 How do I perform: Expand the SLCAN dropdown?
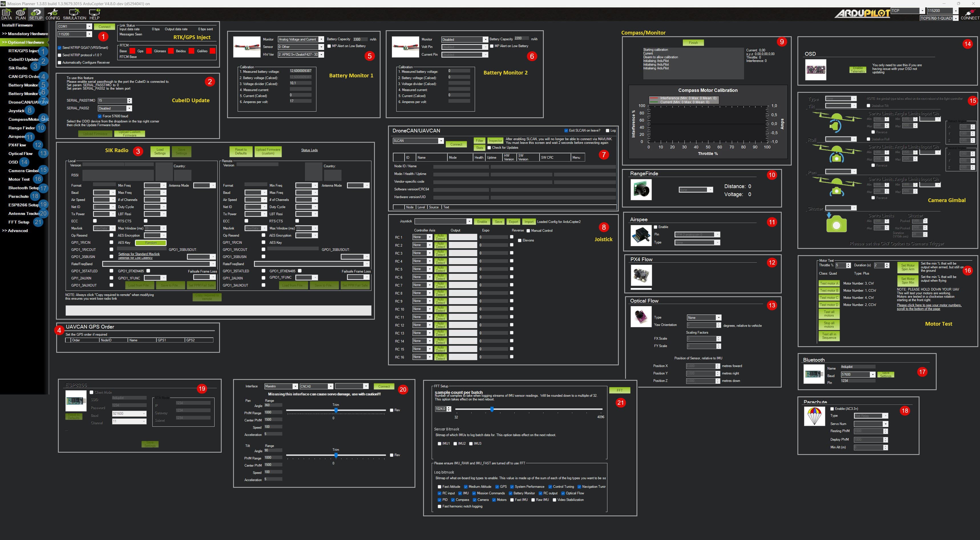tap(418, 141)
